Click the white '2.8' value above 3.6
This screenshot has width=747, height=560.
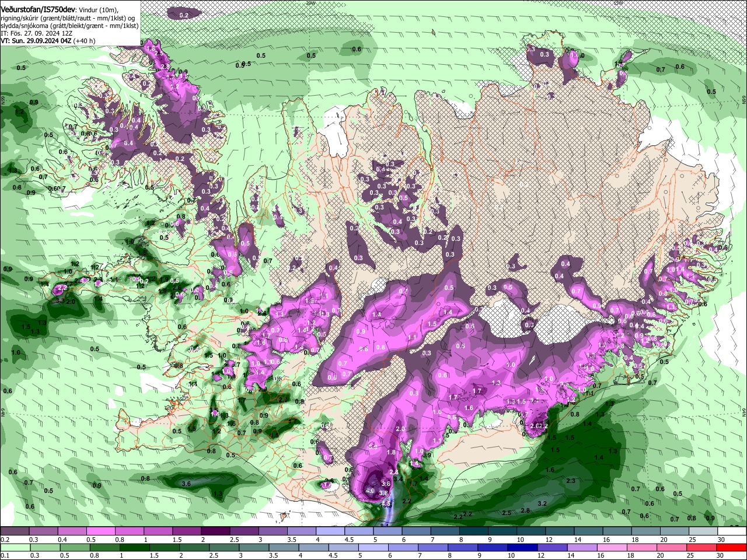pyautogui.click(x=393, y=472)
